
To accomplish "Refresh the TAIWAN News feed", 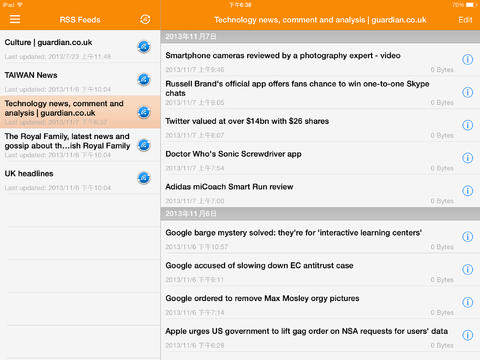I will [x=144, y=79].
